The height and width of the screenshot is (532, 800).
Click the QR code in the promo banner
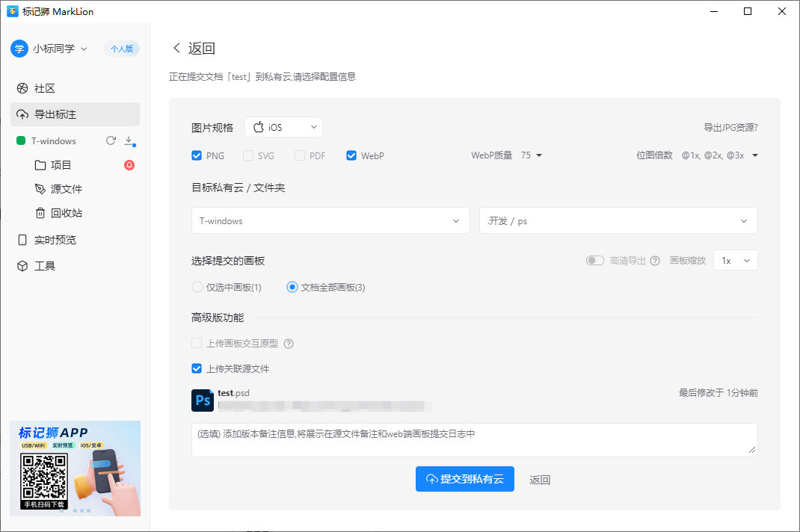pyautogui.click(x=44, y=477)
